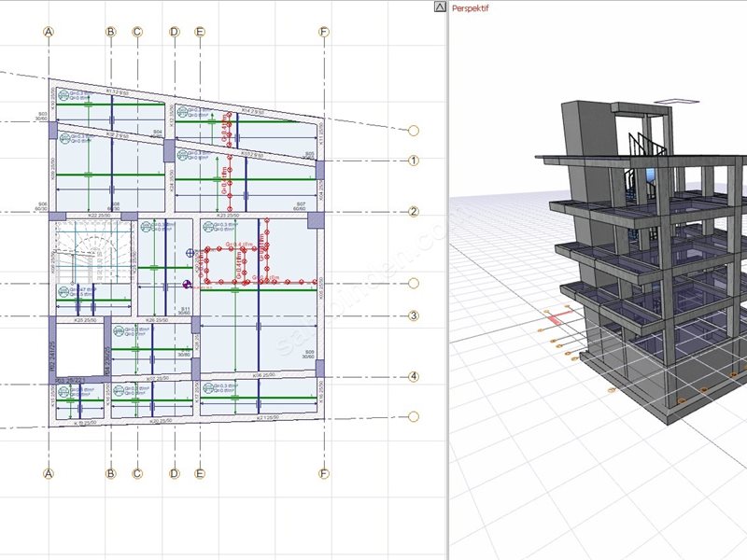This screenshot has height=560, width=747.
Task: Select the Perspektif view title
Action: (470, 7)
